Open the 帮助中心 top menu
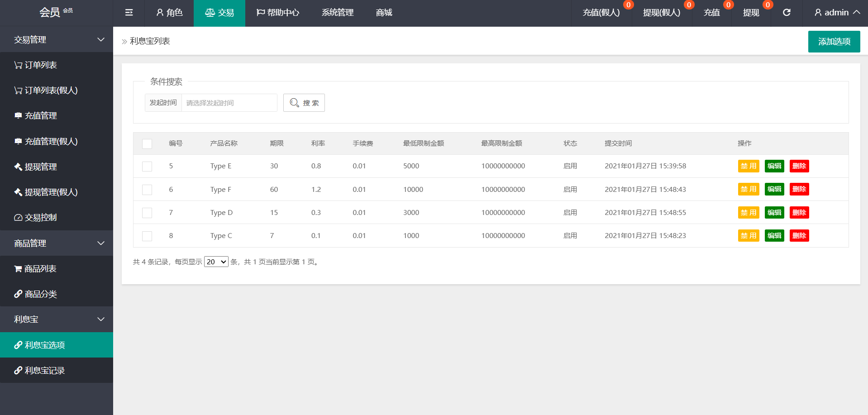This screenshot has height=415, width=868. tap(278, 13)
